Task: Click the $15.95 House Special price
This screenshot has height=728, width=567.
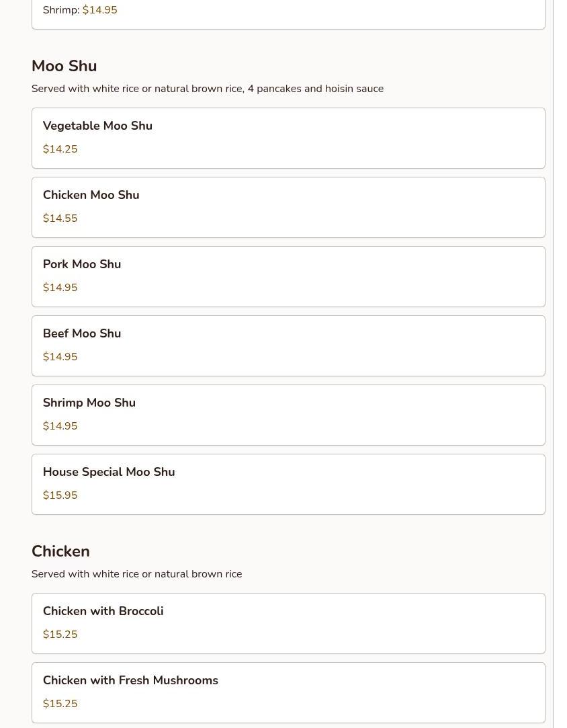Action: [60, 495]
